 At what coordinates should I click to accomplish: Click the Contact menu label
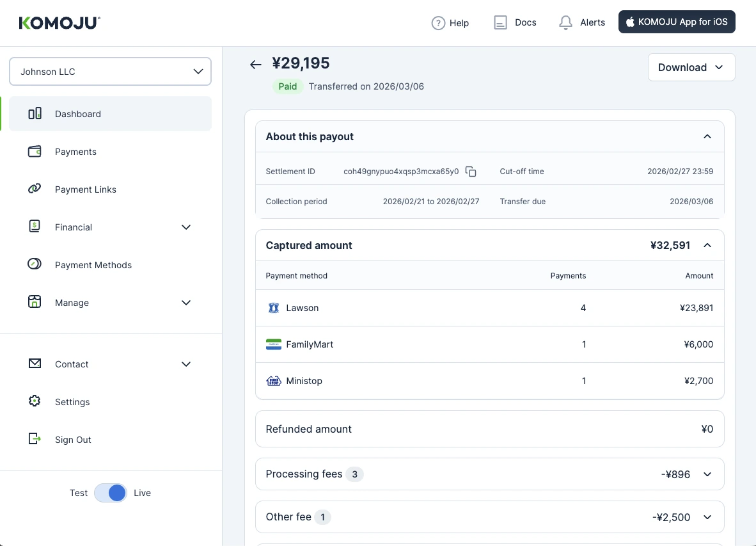(x=72, y=364)
